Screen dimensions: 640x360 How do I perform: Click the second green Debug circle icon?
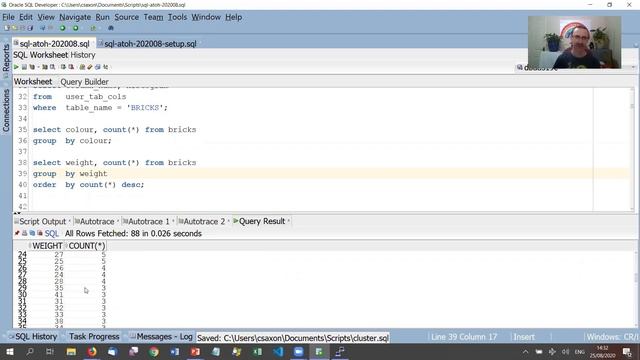point(76,28)
